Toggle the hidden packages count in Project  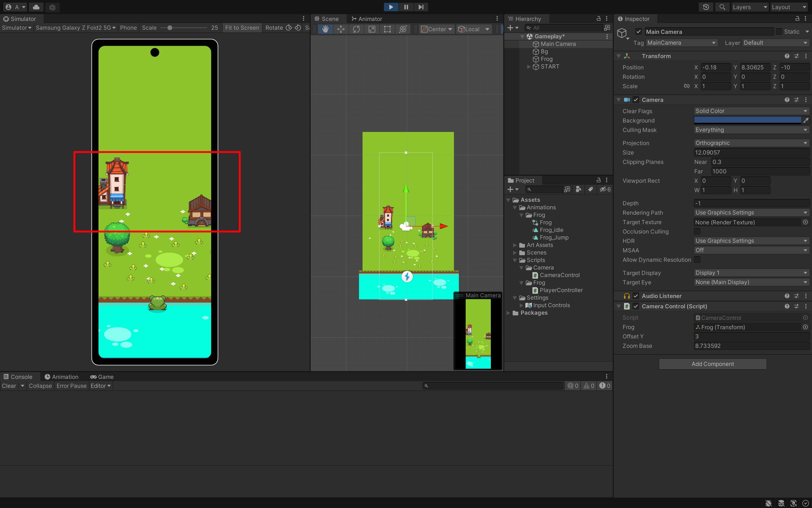pos(605,190)
